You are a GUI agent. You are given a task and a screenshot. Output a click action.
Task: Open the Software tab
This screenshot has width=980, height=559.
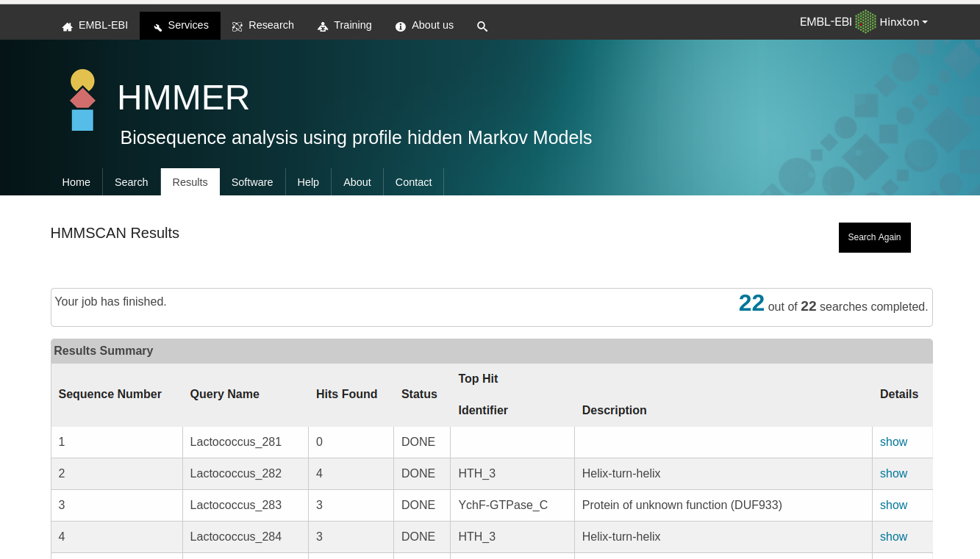tap(252, 182)
